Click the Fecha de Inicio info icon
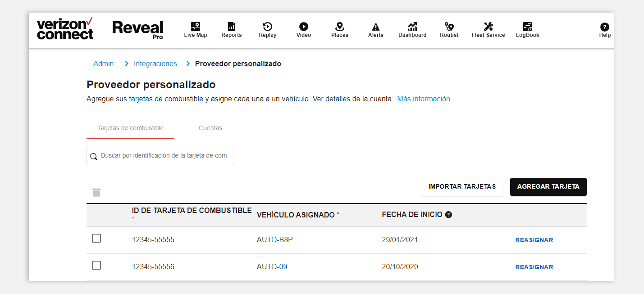The image size is (644, 294). coord(448,215)
